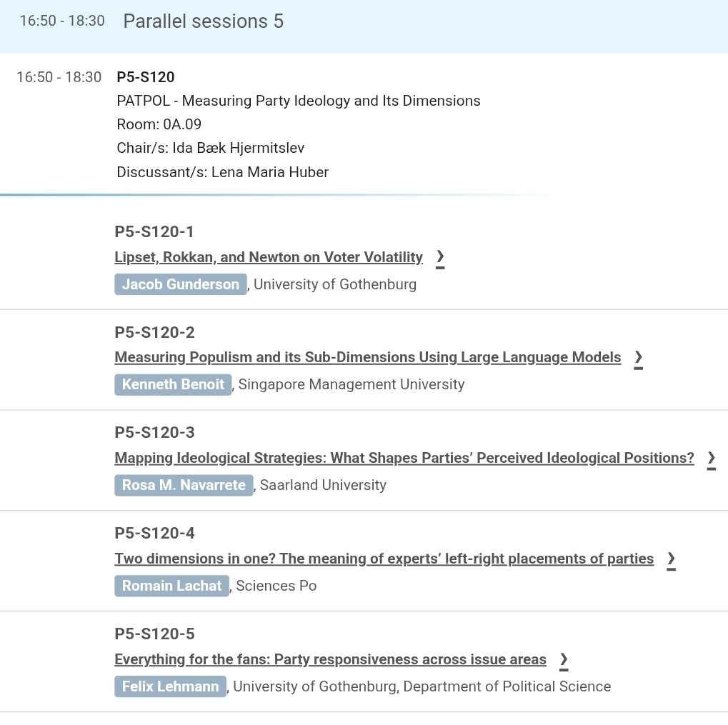The width and height of the screenshot is (728, 725).
Task: Expand chevron beside Lipset, Rokkan, and Newton paper
Action: coord(440,257)
